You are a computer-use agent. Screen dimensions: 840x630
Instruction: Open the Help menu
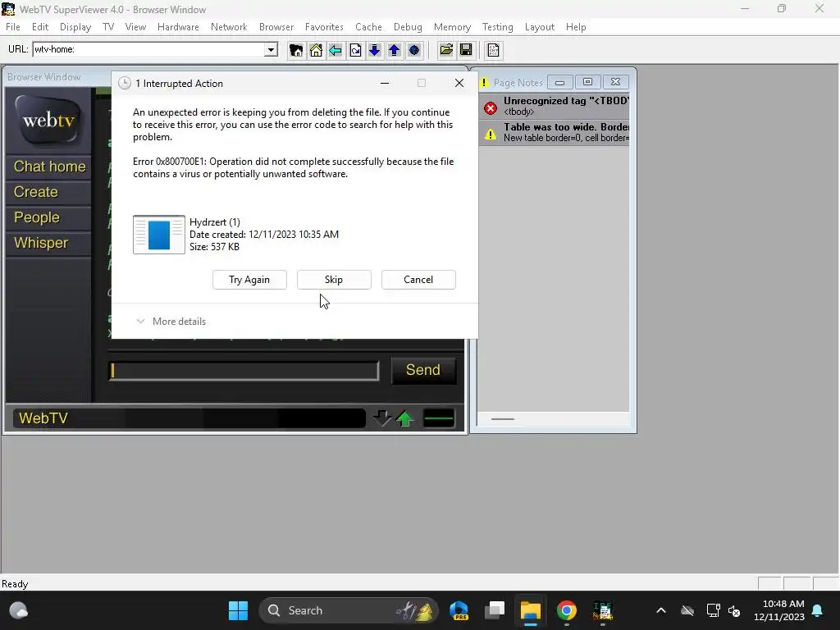tap(576, 27)
